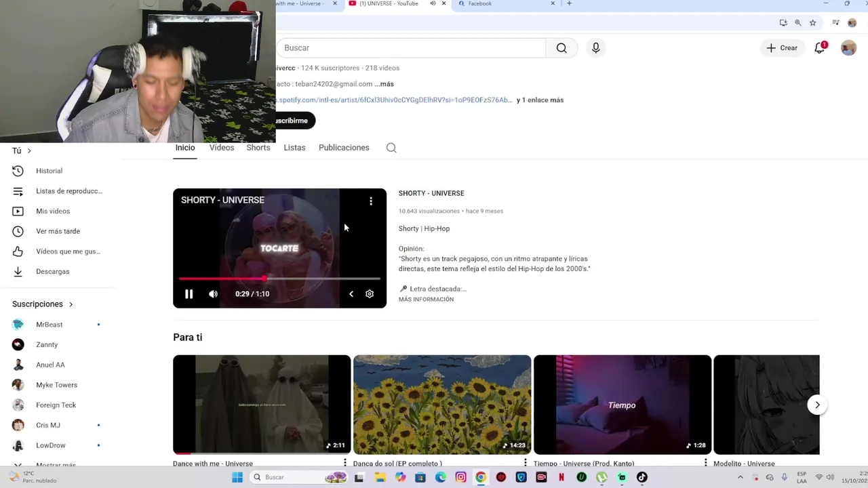Open the Vídeos channel tab

pyautogui.click(x=222, y=148)
